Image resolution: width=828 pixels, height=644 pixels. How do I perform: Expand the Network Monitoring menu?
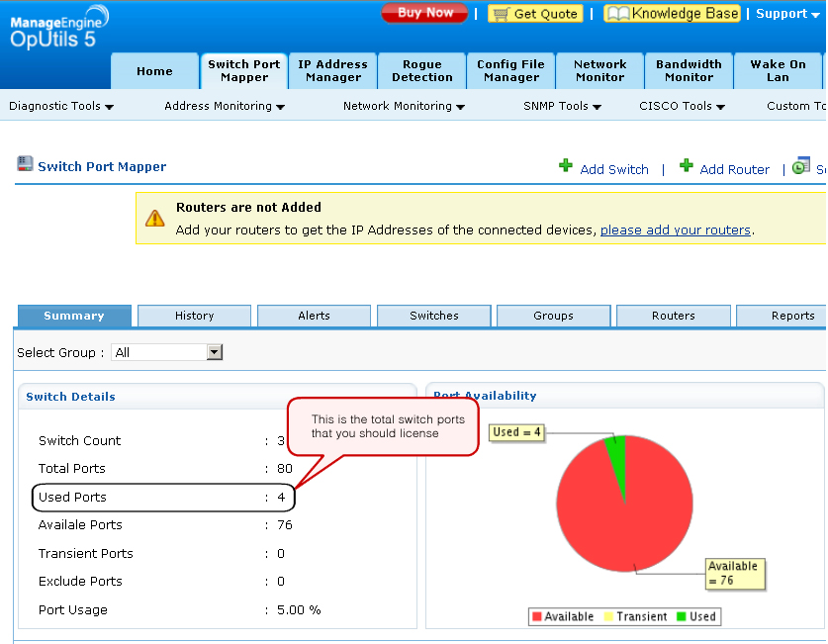pos(404,106)
